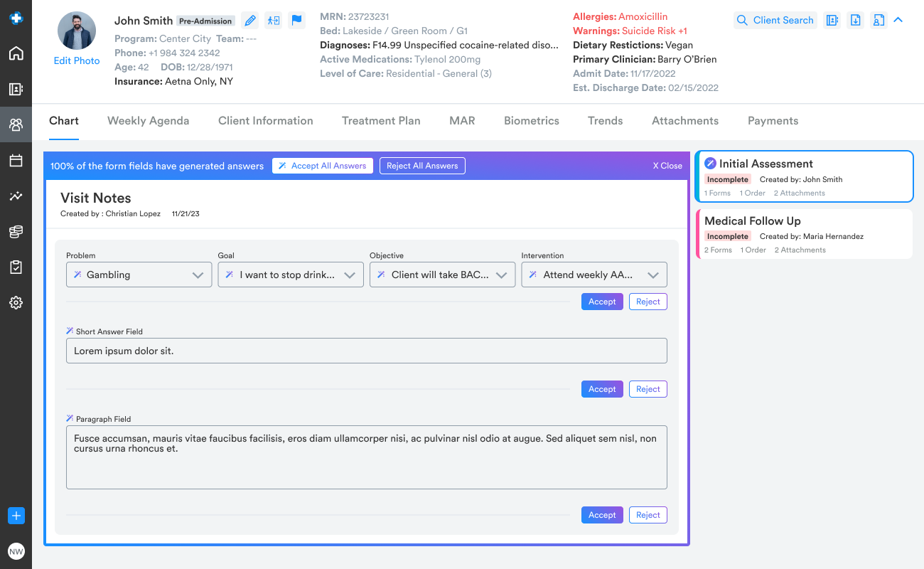924x569 pixels.
Task: Switch to the Treatment Plan tab
Action: [x=381, y=121]
